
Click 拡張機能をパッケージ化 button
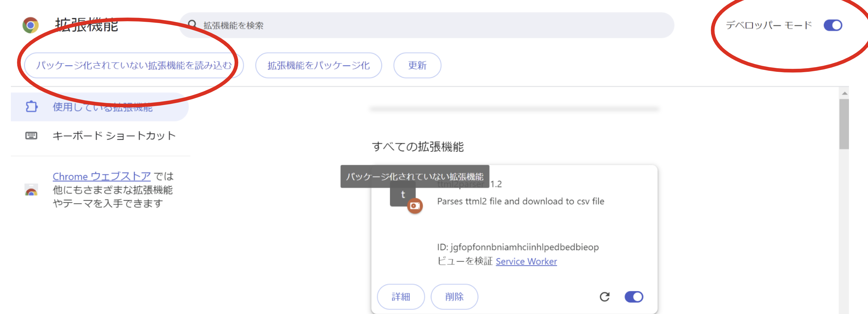tap(318, 65)
